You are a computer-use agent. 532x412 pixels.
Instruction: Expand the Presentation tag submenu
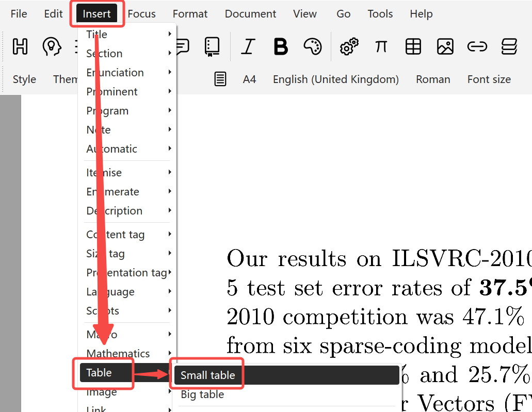[x=127, y=272]
